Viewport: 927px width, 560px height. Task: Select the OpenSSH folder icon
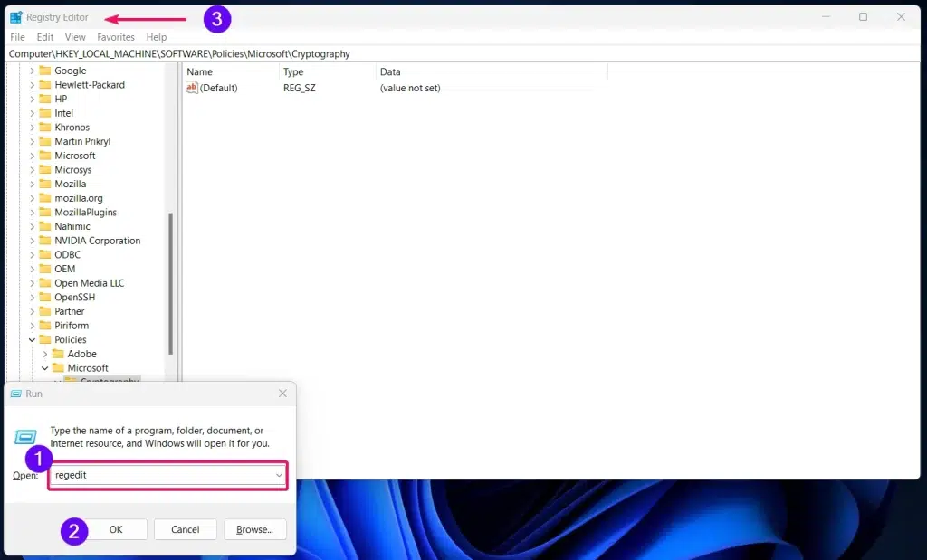pos(45,297)
